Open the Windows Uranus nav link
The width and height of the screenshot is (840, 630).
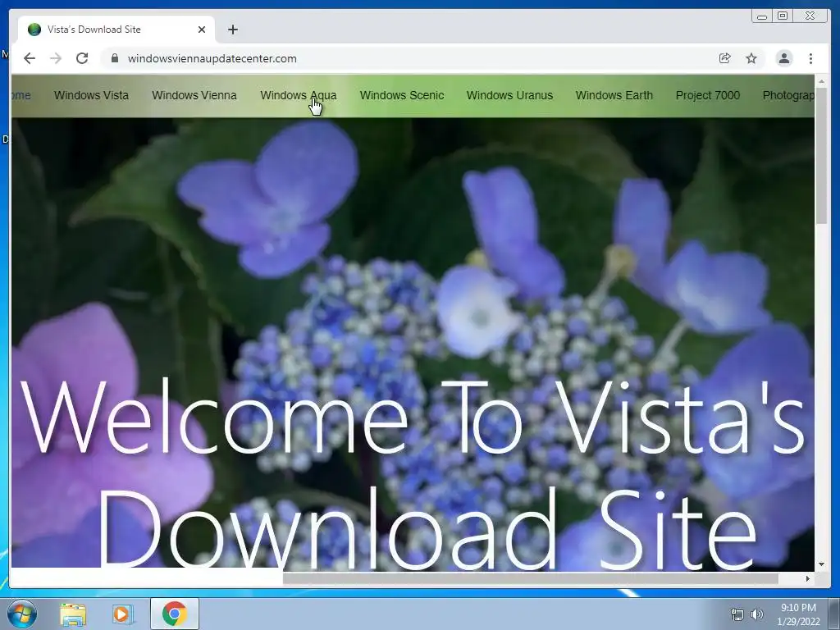pyautogui.click(x=509, y=95)
